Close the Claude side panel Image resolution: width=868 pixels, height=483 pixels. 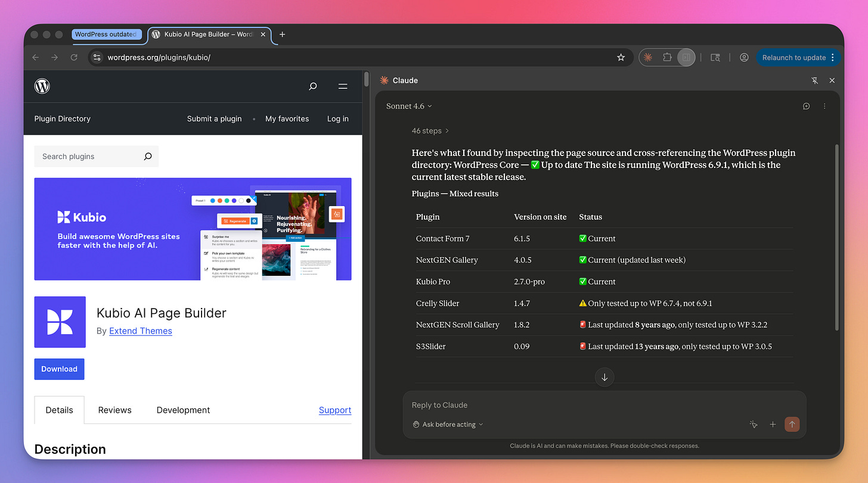832,80
